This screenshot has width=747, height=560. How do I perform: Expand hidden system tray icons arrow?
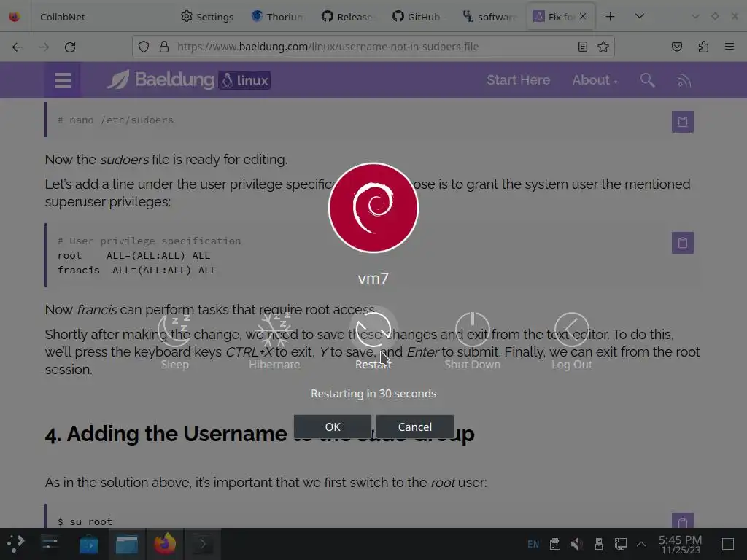coord(641,544)
